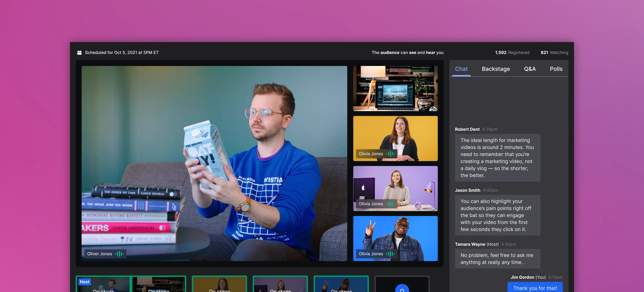Click the 4:42pm timestamp in chat
Image resolution: width=644 pixels, height=292 pixels.
509,244
